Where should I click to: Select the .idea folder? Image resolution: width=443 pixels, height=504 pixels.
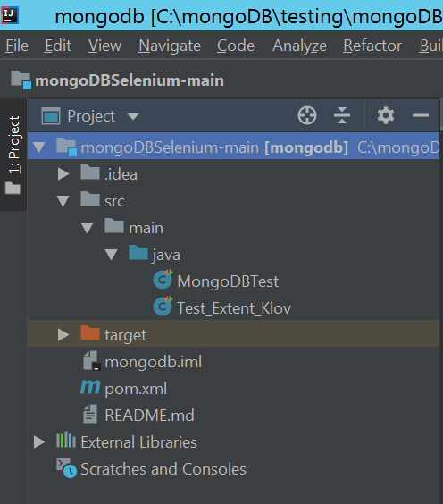(233, 174)
